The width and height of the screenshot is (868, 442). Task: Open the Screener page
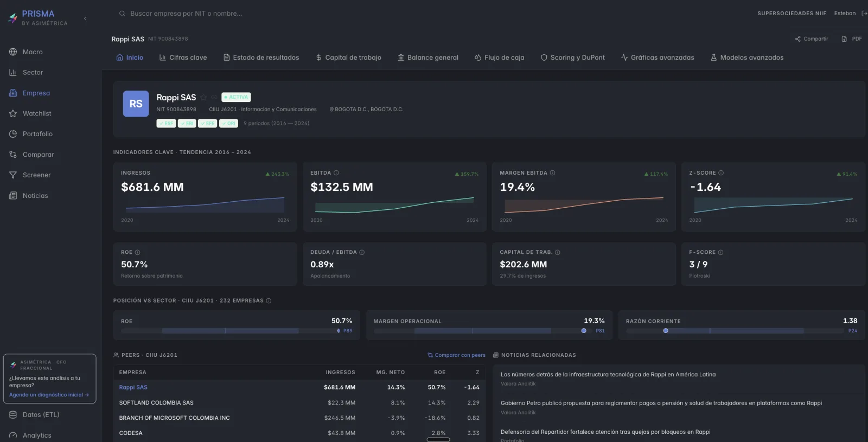(36, 175)
